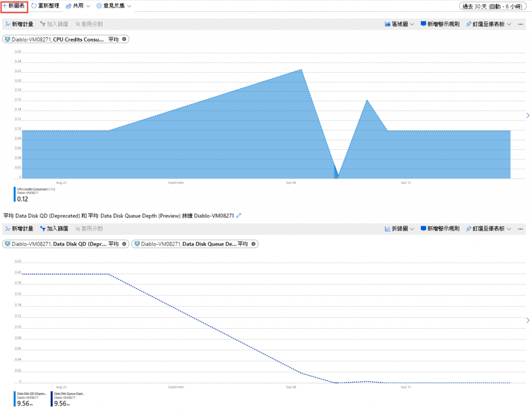This screenshot has height=419, width=532.
Task: Select the Data Disk Queue Depth legend entry
Action: point(68,399)
